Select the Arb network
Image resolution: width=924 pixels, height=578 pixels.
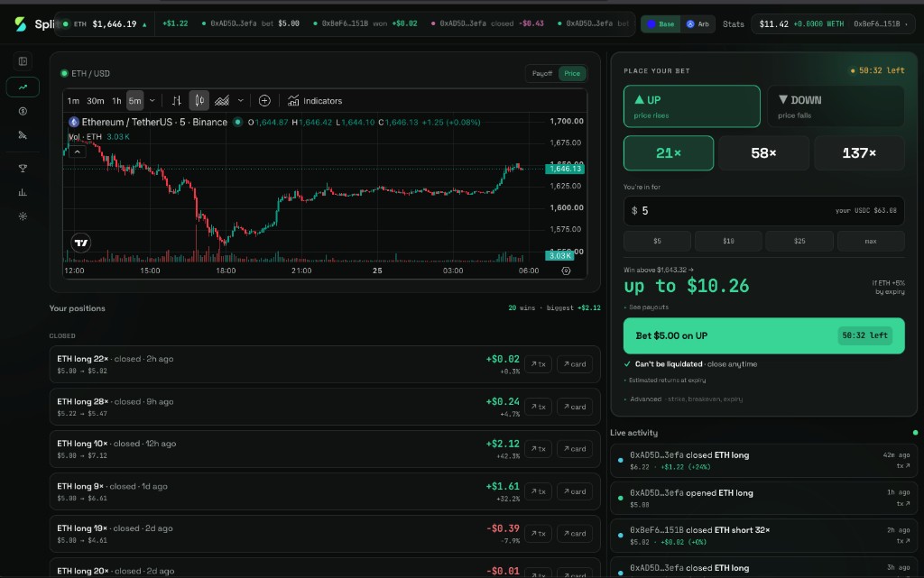(x=698, y=24)
